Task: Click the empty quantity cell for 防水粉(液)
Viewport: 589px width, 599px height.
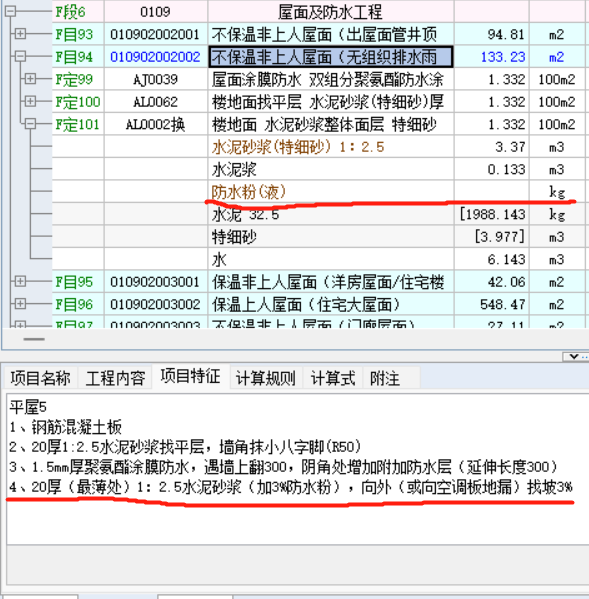Action: (x=492, y=192)
